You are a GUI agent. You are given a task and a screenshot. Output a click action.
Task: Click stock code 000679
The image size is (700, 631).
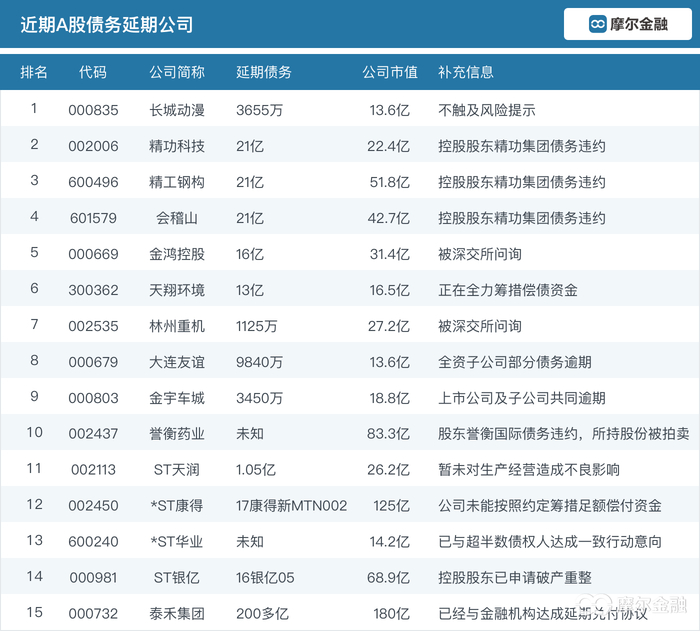[93, 362]
